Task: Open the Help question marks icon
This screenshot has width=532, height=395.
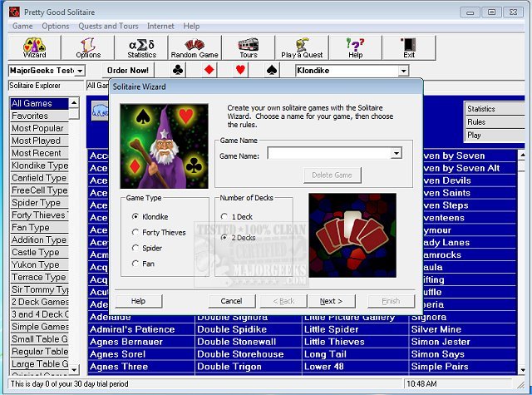Action: click(x=355, y=48)
